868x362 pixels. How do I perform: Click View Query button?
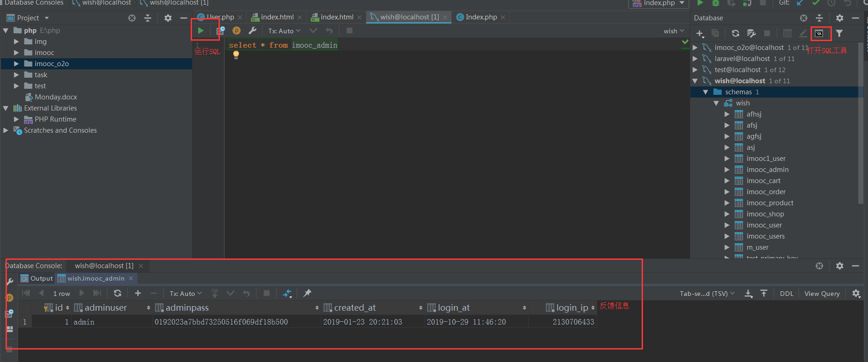point(822,294)
